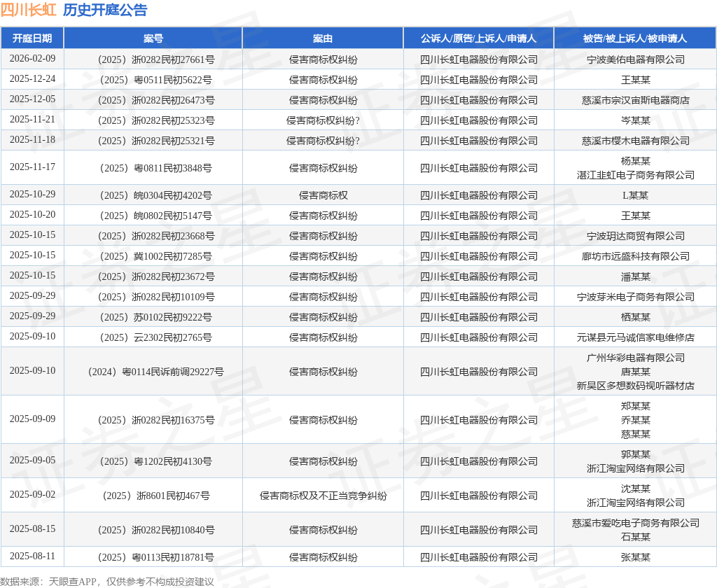Click defendant 郭某某
Screen dimensions: 717x588
636,454
